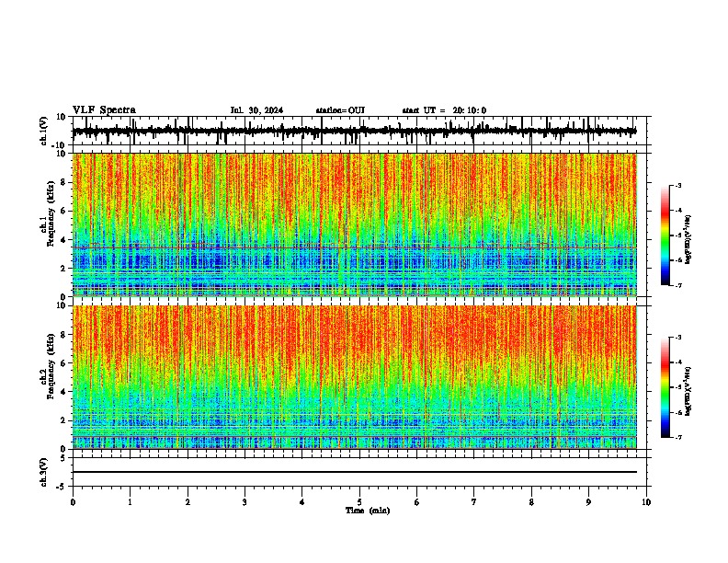This screenshot has height=563, width=728.
Task: Click the ch.1 voltage waveform trace
Action: [354, 131]
